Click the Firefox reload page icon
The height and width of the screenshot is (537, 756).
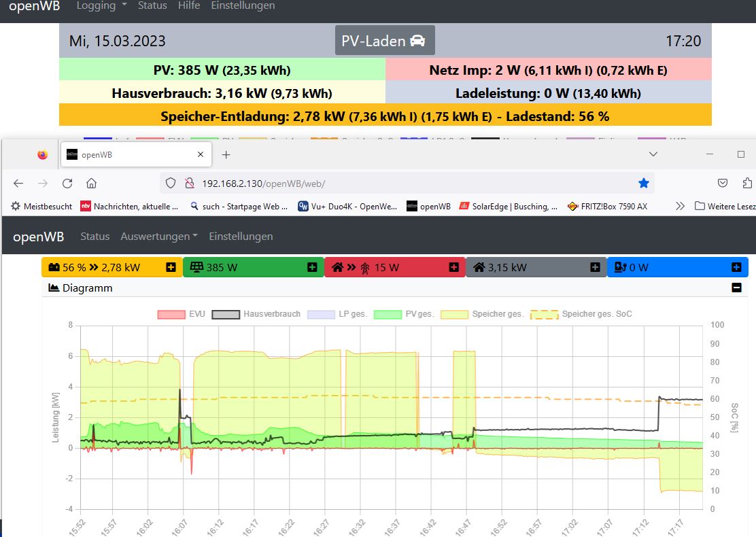point(67,184)
